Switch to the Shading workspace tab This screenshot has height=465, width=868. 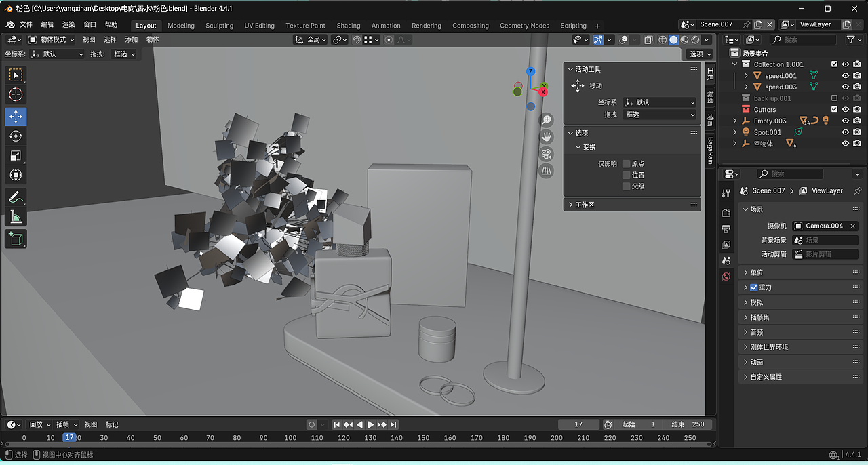pyautogui.click(x=349, y=26)
